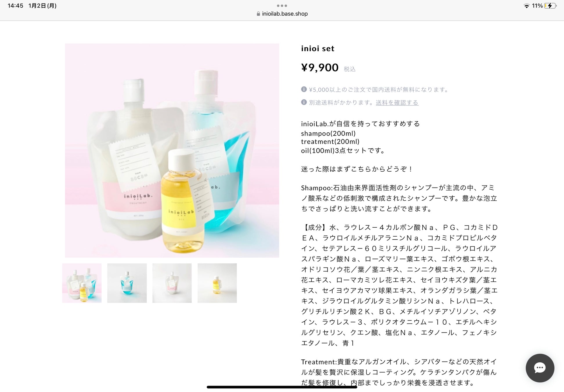Tap the three dots multitasking menu
Image resolution: width=564 pixels, height=392 pixels.
(282, 6)
